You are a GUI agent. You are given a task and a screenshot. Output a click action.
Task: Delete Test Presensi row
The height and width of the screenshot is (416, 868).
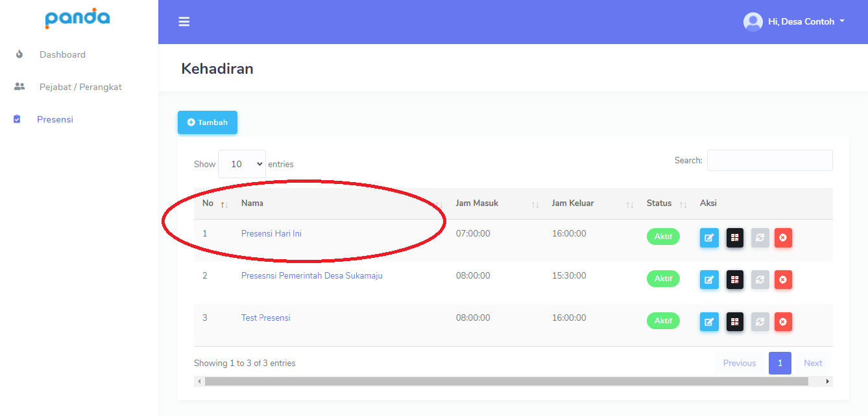point(783,322)
